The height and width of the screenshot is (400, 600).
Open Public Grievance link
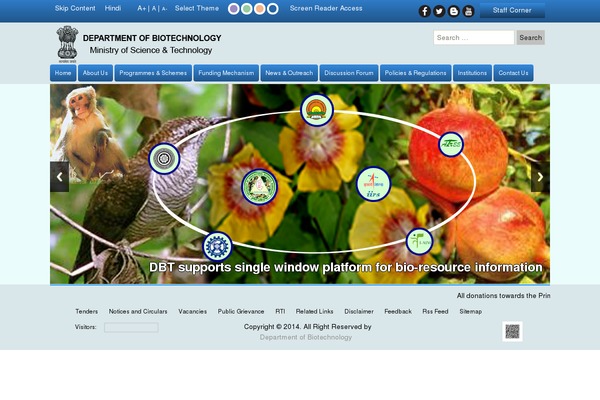tap(241, 312)
